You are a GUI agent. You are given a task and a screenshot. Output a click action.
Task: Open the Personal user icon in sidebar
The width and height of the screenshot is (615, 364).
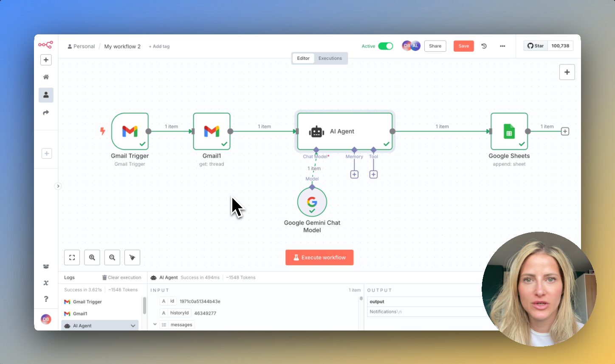46,95
